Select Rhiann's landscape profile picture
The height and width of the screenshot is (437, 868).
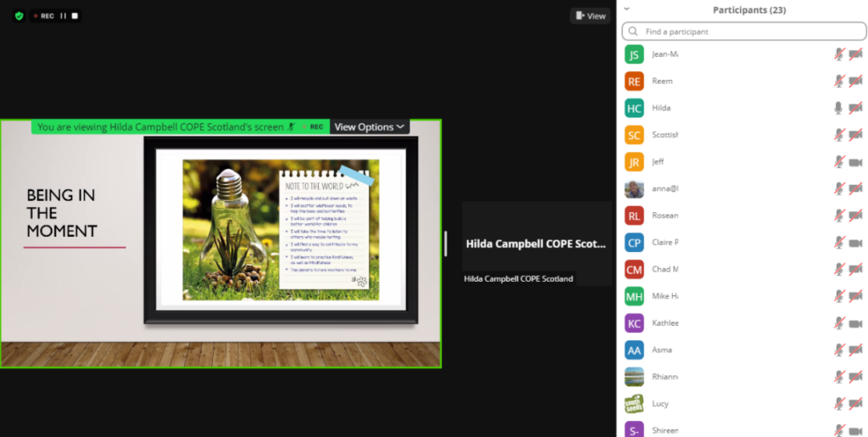[634, 377]
